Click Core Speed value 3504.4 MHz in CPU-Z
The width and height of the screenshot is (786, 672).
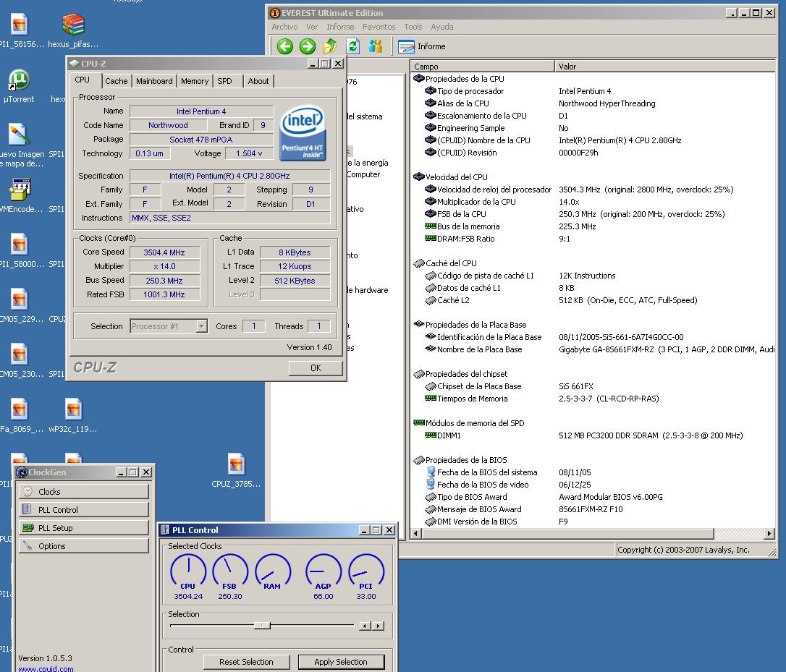coord(164,252)
